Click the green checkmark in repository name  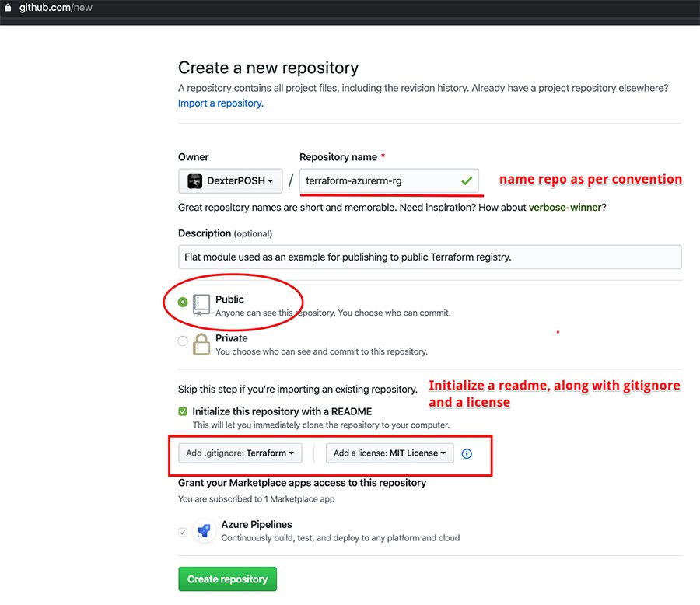[466, 181]
